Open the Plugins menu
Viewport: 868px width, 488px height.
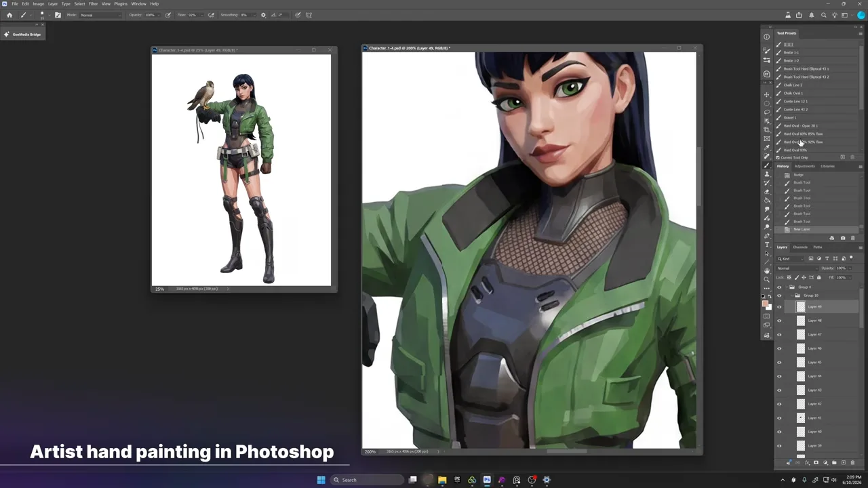[121, 4]
